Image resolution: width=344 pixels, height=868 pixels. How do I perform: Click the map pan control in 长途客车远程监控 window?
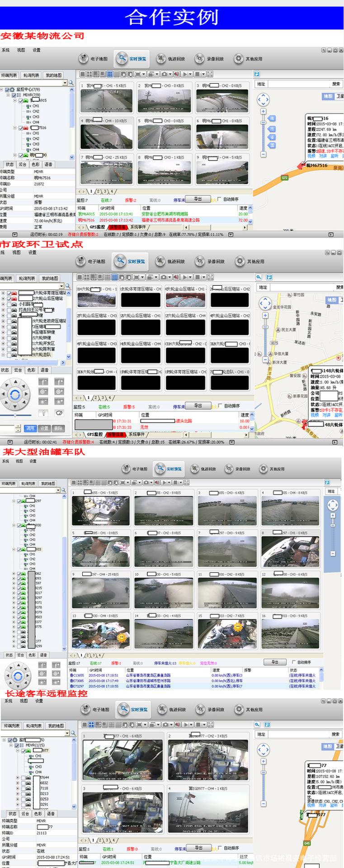coord(264,750)
